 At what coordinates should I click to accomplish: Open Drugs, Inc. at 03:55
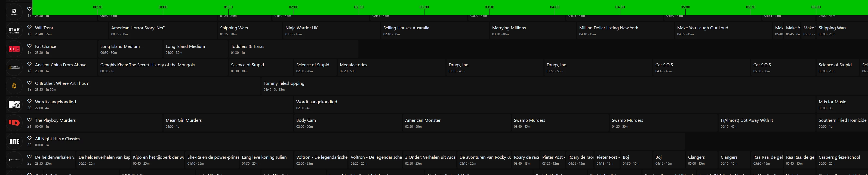[598, 68]
